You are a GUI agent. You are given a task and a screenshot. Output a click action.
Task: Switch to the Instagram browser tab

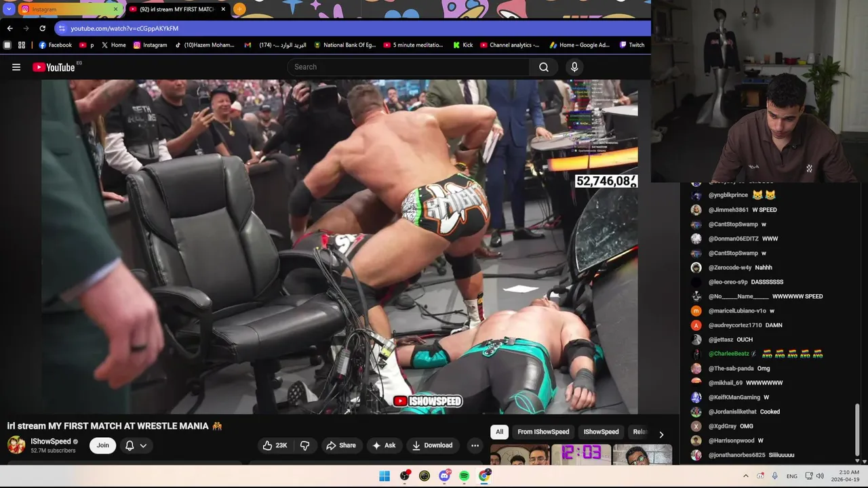pos(70,9)
